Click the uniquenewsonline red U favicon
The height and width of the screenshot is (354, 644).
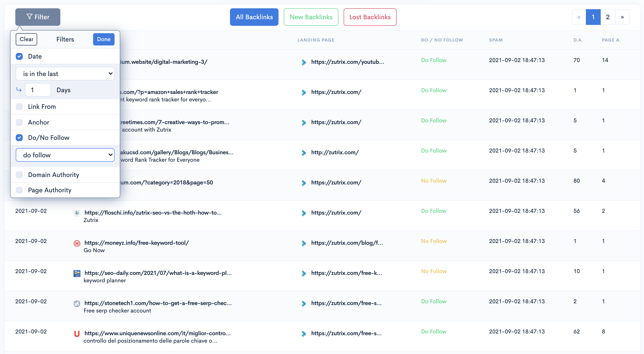point(77,333)
